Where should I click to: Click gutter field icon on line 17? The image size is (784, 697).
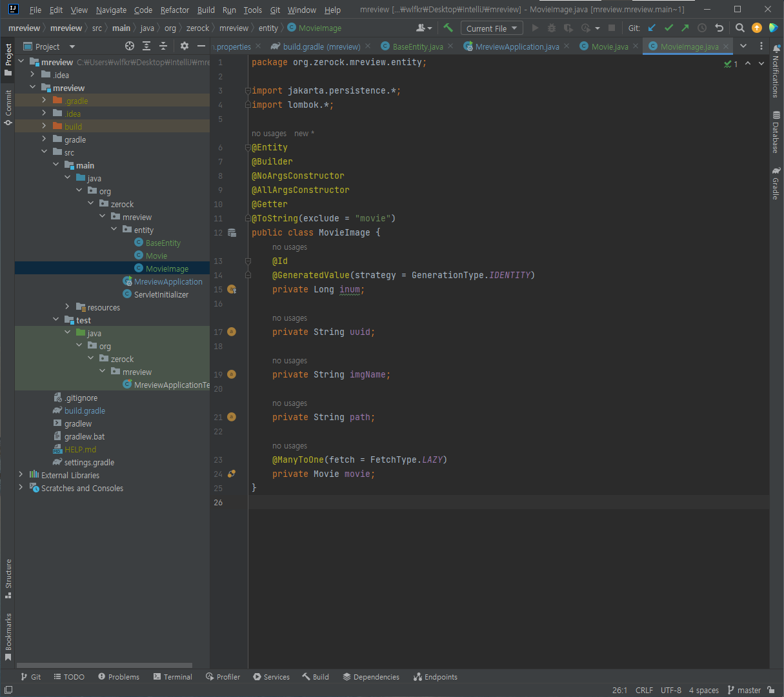(232, 332)
